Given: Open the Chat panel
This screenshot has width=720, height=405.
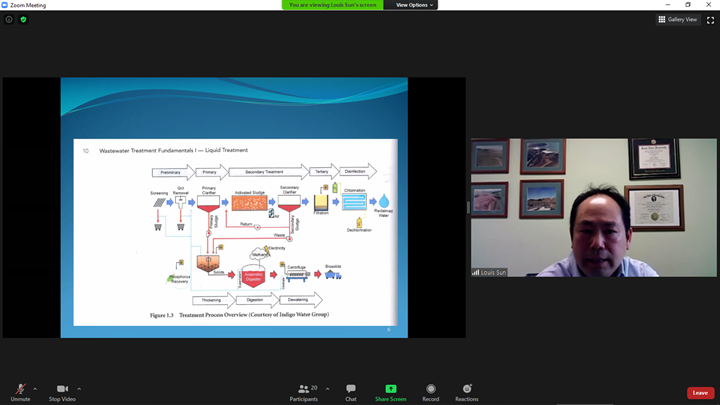Looking at the screenshot, I should click(x=351, y=393).
